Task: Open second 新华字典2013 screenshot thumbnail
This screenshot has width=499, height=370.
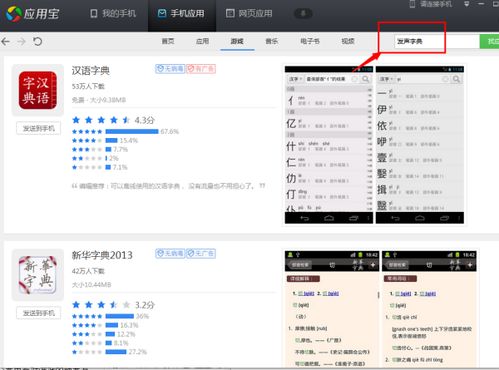Action: pyautogui.click(x=429, y=308)
